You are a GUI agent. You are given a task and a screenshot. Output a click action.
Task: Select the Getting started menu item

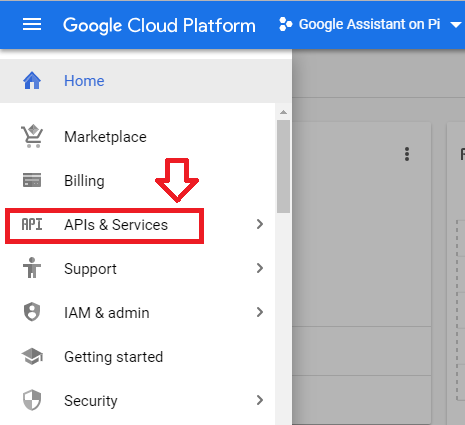tap(137, 357)
